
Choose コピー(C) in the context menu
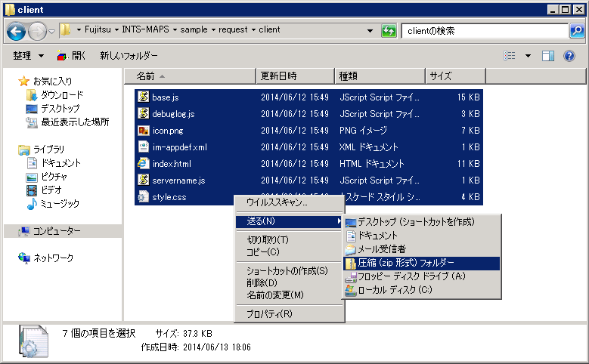[263, 251]
